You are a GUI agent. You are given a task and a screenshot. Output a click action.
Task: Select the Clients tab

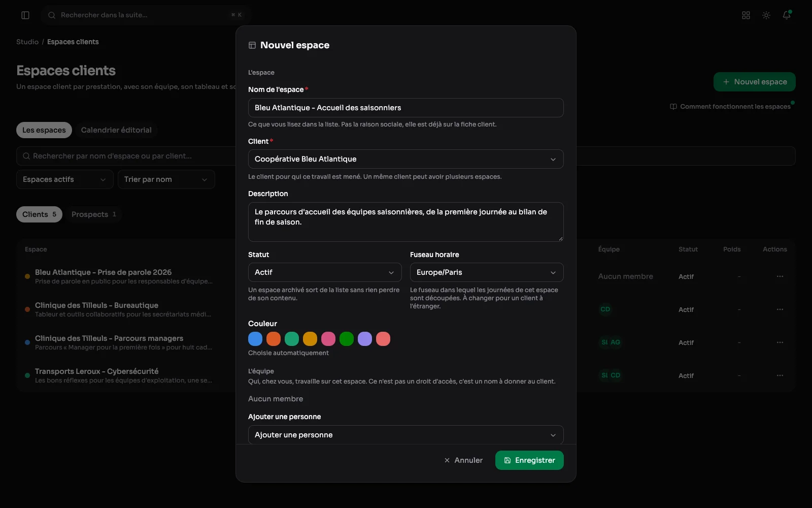(39, 214)
